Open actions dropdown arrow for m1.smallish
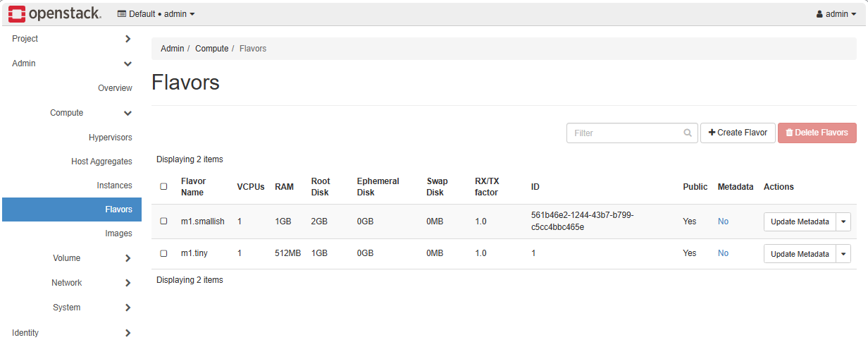 843,221
